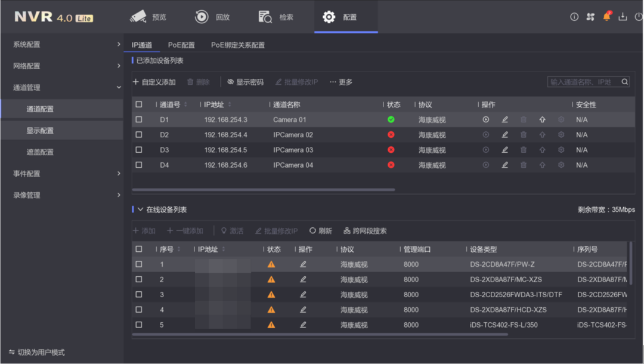Open the 回放 playback tab
Viewport: 644px width, 364px height.
(x=212, y=17)
